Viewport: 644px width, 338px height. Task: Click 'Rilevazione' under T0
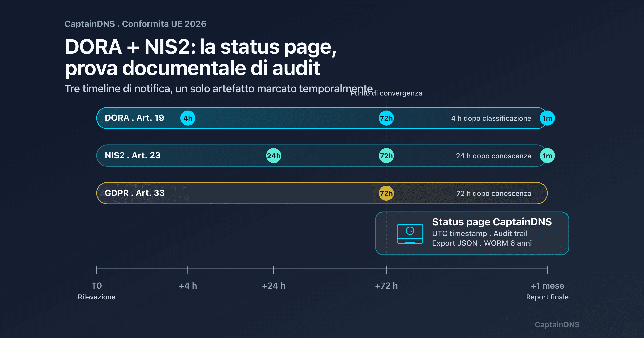coord(96,297)
